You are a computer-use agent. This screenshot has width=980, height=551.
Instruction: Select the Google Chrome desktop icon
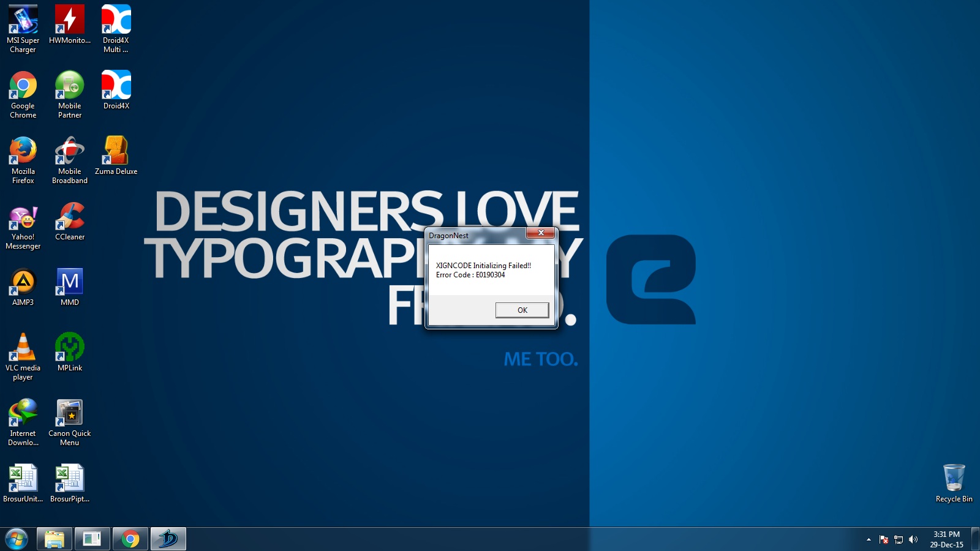23,94
